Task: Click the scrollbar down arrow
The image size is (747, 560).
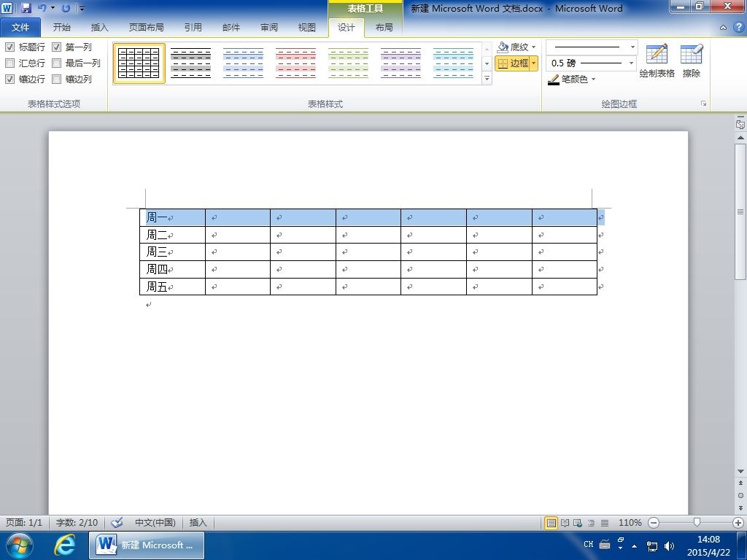Action: [x=740, y=472]
